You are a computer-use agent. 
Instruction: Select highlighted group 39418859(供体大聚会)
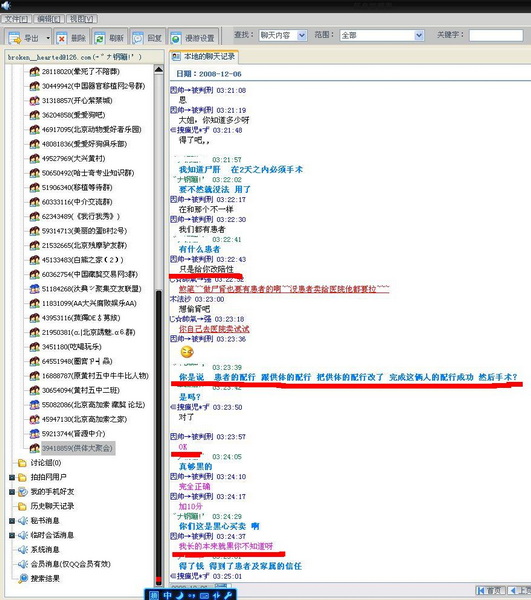tap(77, 448)
